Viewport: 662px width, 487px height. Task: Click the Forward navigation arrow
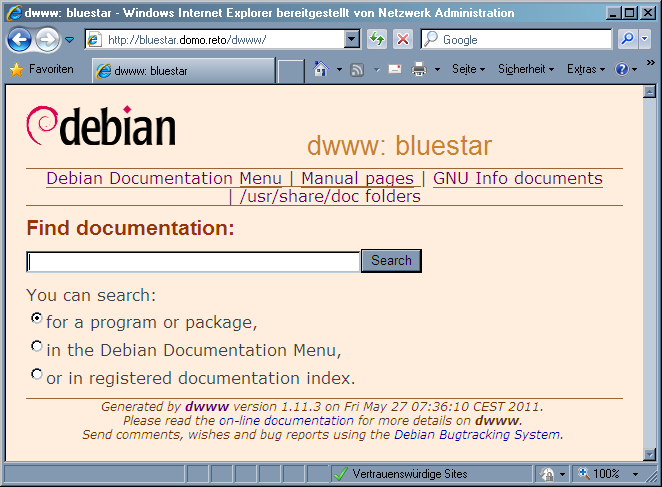point(47,40)
